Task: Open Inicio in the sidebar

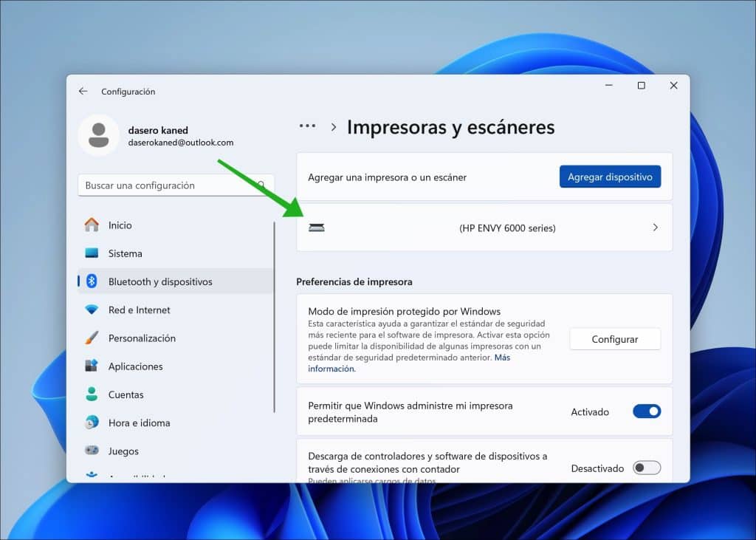Action: [x=176, y=225]
